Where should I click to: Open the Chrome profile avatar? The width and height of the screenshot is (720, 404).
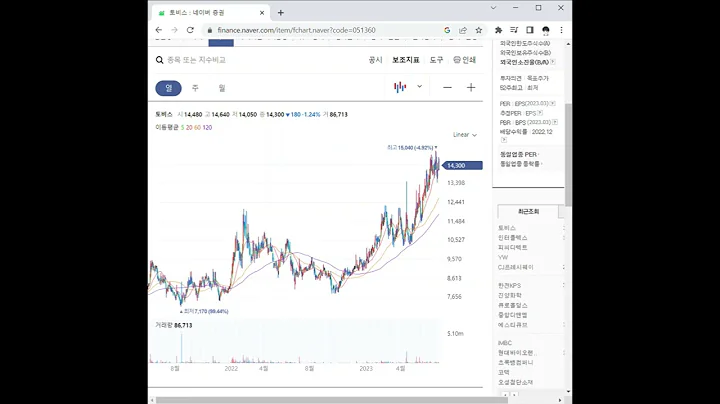tap(546, 30)
